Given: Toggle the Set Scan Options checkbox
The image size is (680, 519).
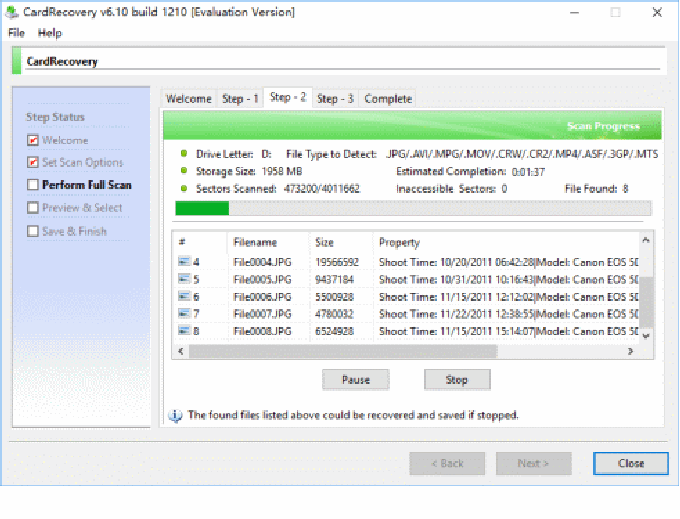Looking at the screenshot, I should point(33,162).
